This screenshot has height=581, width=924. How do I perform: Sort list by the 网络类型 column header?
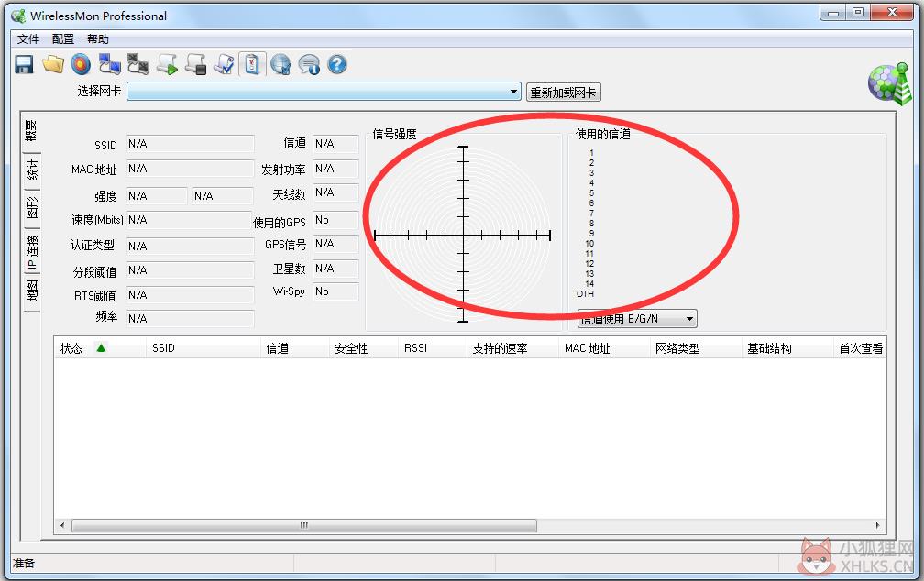tap(696, 348)
